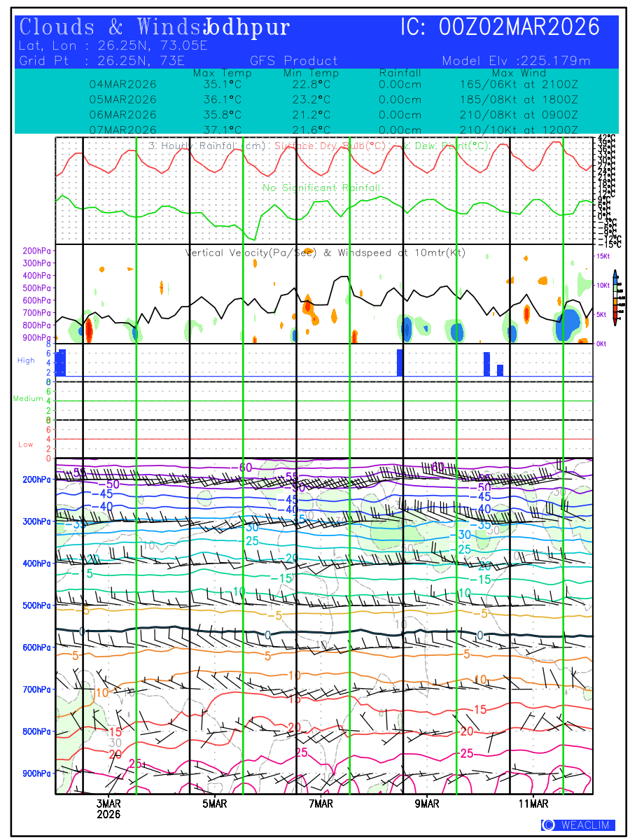Click the No Significant Rainfall text
This screenshot has height=840, width=630.
[x=321, y=188]
